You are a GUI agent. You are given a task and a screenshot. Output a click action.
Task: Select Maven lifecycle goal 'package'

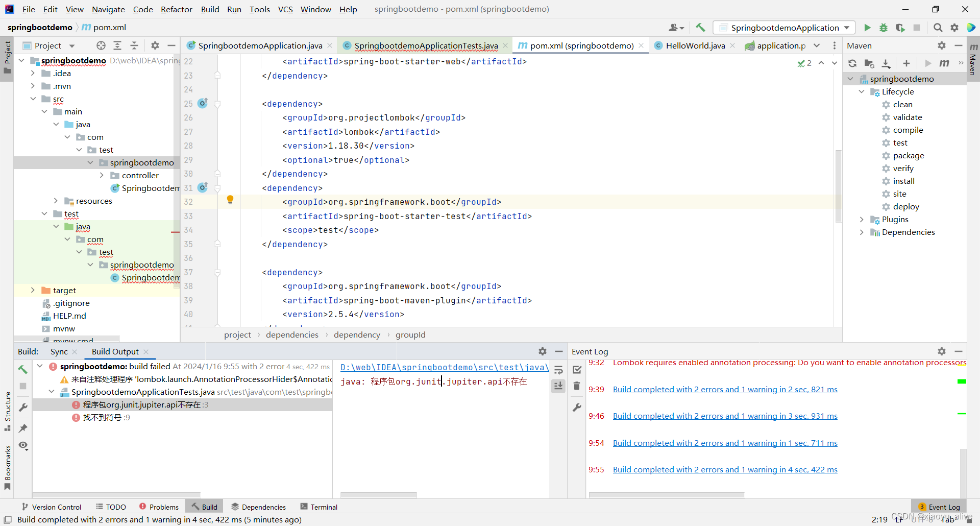tap(909, 155)
